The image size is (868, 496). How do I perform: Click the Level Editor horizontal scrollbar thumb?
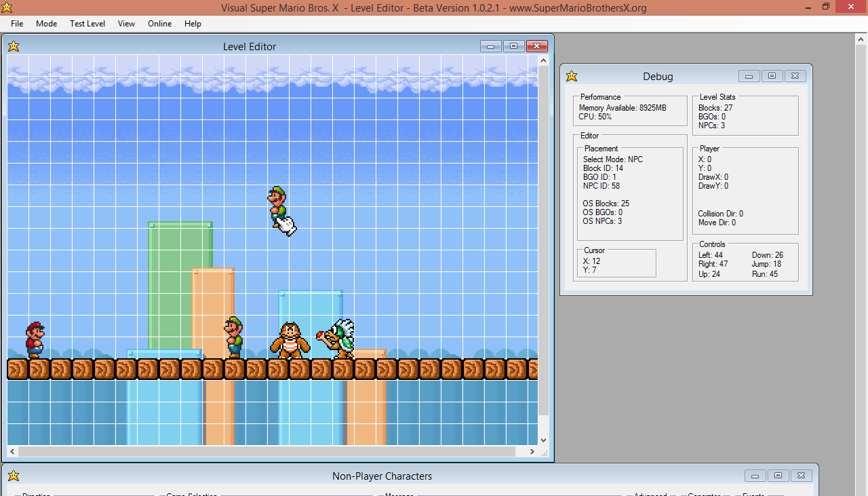[267, 451]
